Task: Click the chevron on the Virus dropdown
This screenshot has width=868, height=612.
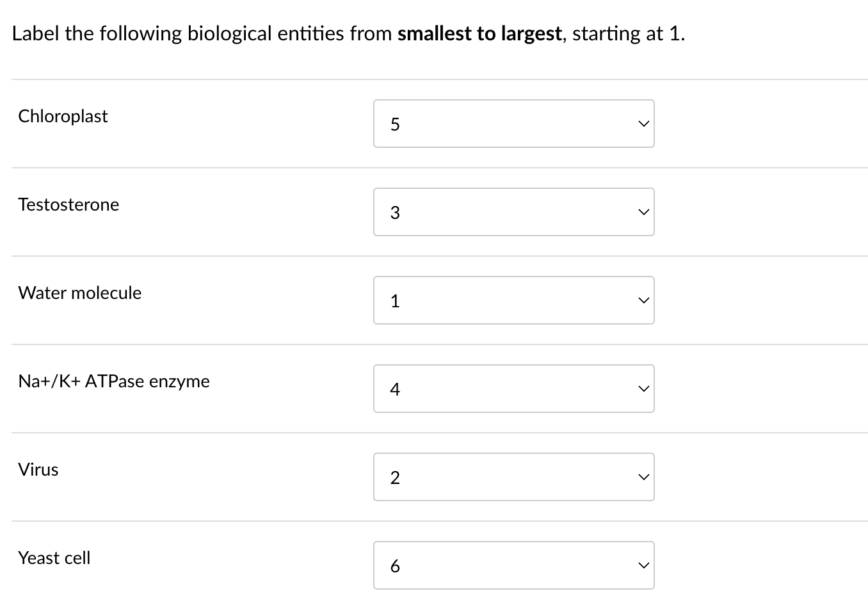Action: (x=643, y=476)
